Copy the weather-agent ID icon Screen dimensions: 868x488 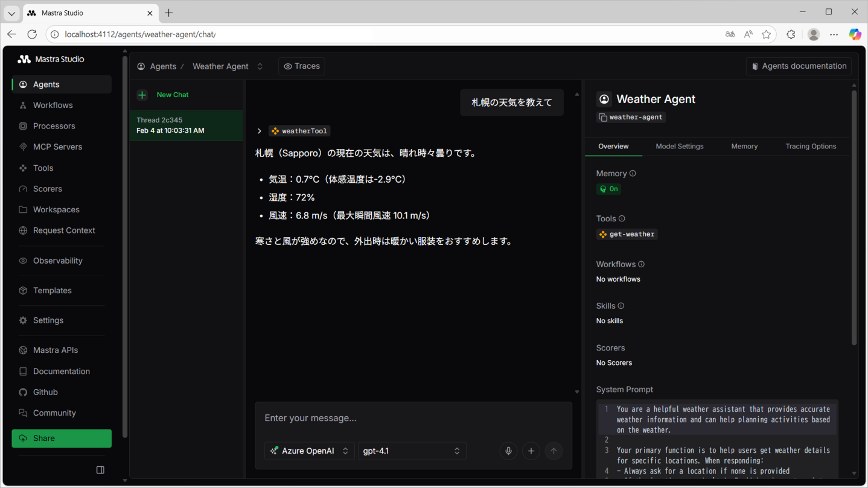coord(603,118)
